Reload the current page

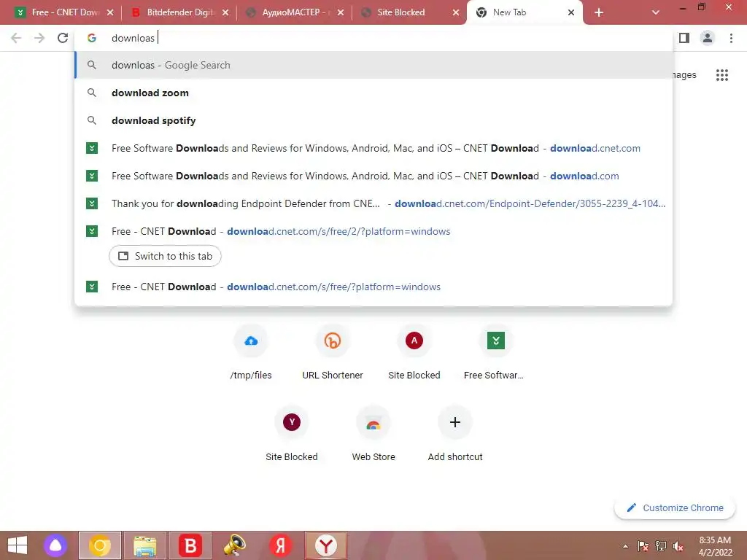tap(63, 38)
